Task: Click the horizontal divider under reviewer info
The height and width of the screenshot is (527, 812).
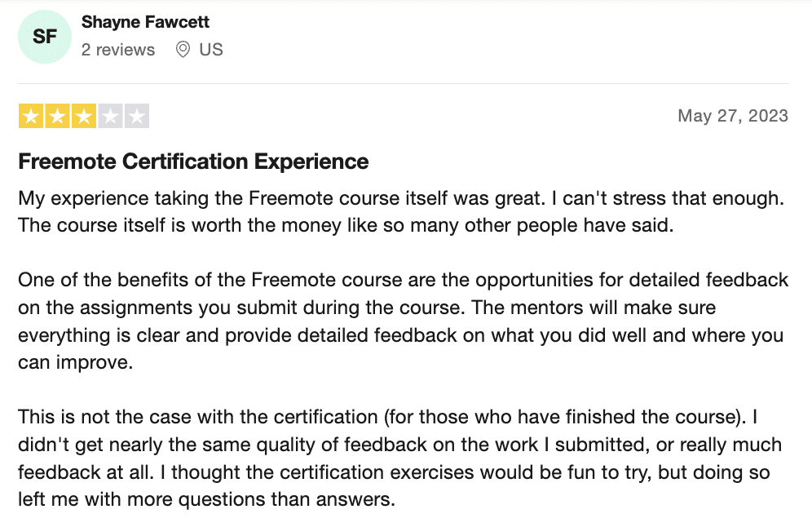Action: (x=404, y=83)
